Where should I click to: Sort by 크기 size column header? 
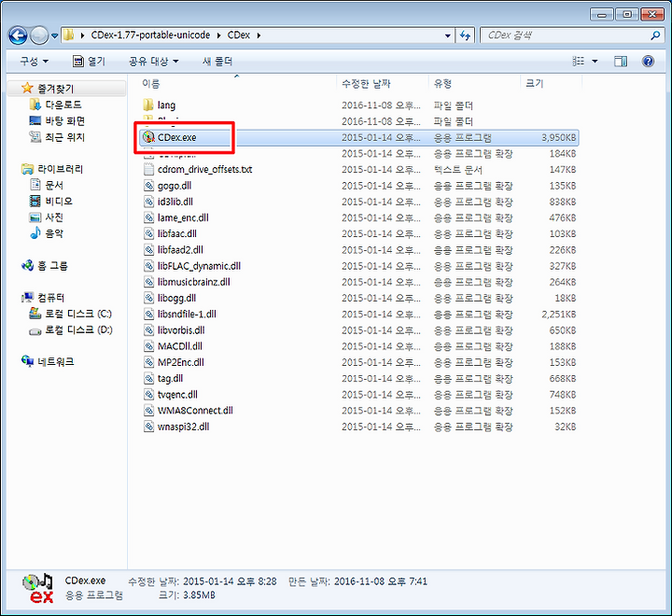[x=535, y=84]
